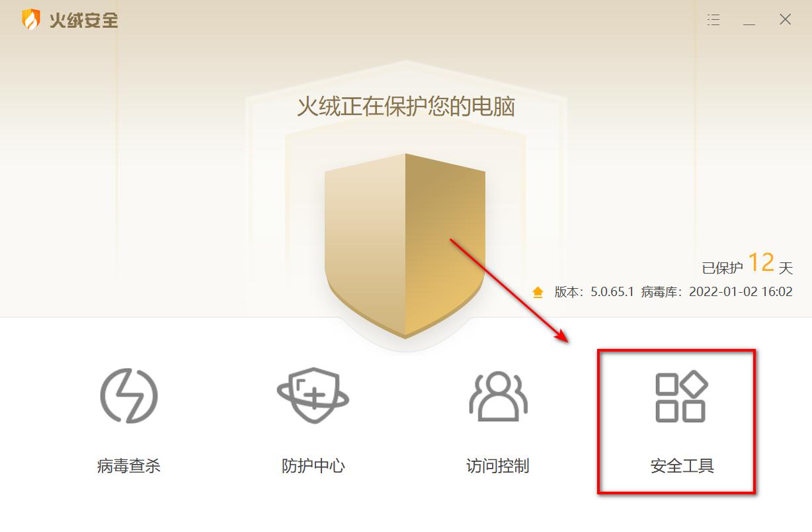Open the main menu list icon
This screenshot has height=532, width=812.
[x=713, y=20]
